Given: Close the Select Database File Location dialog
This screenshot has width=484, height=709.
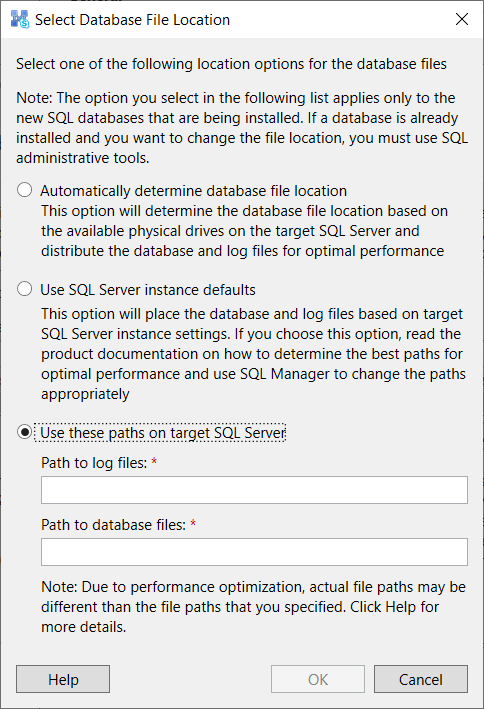Looking at the screenshot, I should tap(462, 19).
